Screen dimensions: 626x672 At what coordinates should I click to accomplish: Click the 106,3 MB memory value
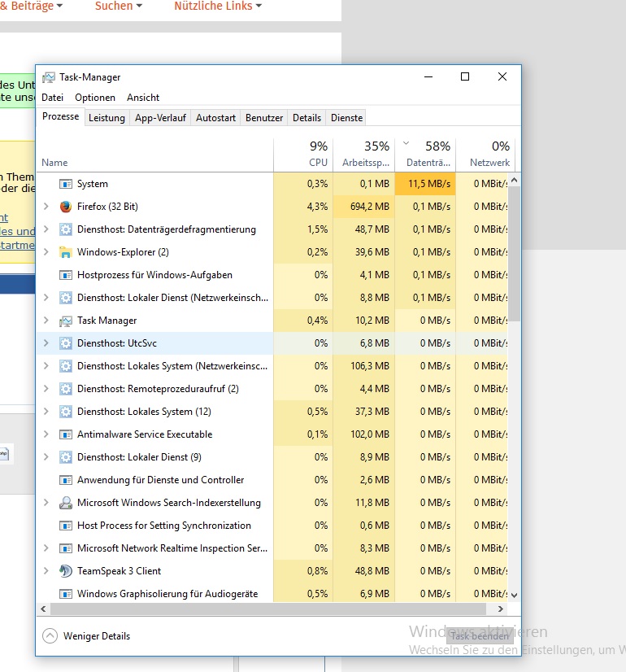click(x=370, y=366)
